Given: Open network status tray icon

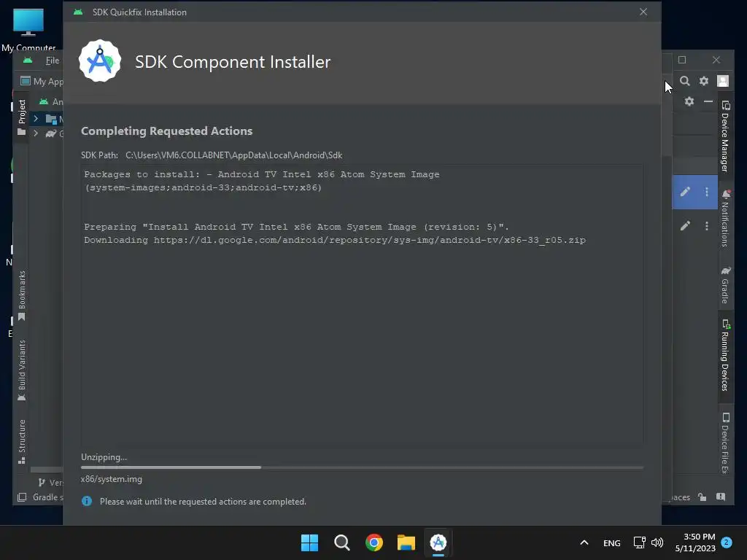Looking at the screenshot, I should point(639,542).
